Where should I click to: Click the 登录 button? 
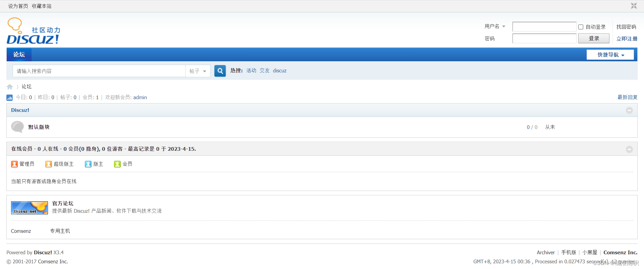coord(594,39)
